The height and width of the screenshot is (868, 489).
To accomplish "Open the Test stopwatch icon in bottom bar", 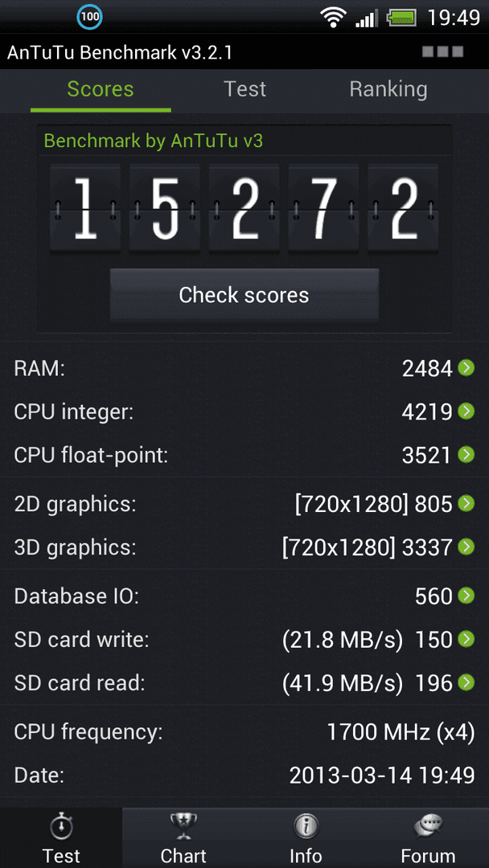I will click(x=61, y=828).
